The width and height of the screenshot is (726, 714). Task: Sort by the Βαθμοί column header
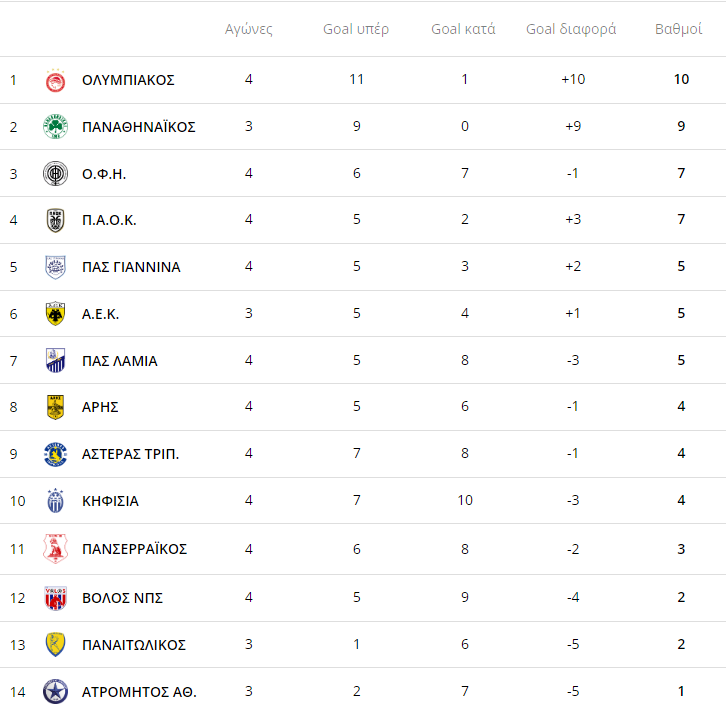[x=678, y=29]
